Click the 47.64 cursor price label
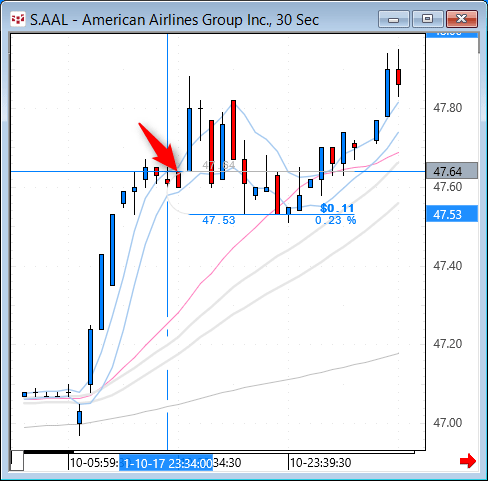488x481 pixels. click(452, 171)
